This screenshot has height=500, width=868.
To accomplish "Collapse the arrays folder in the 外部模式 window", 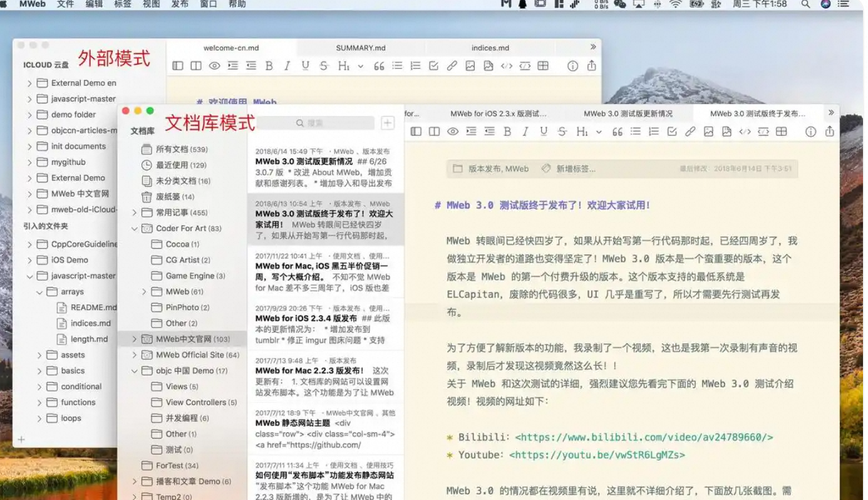I will click(x=39, y=291).
